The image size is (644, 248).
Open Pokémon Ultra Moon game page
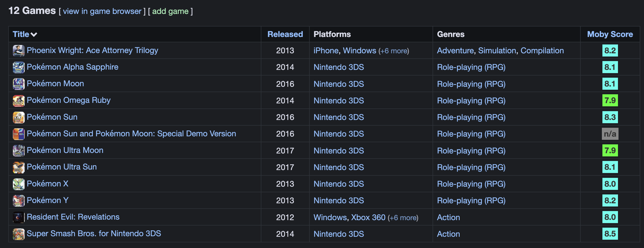[x=65, y=150]
